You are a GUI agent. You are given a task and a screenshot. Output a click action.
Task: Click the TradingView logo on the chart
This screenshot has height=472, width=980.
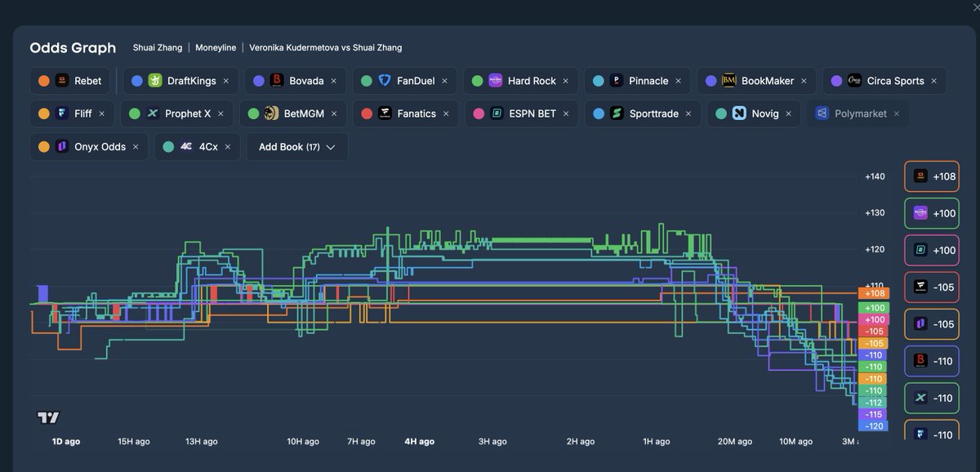48,417
